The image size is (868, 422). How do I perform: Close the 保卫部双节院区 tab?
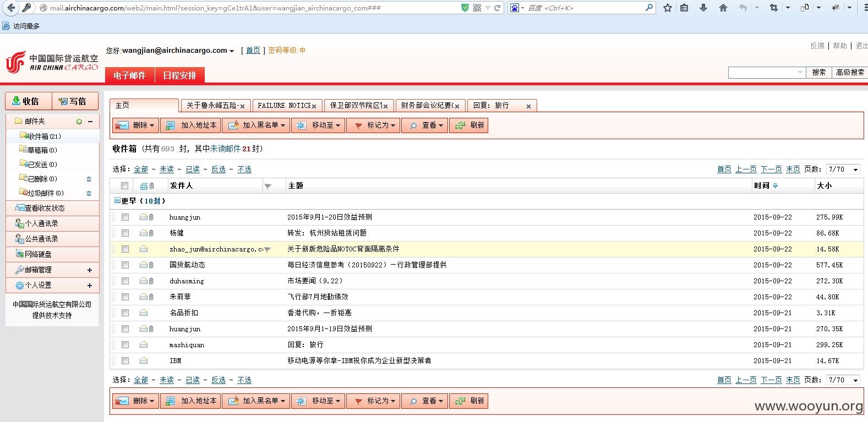385,106
